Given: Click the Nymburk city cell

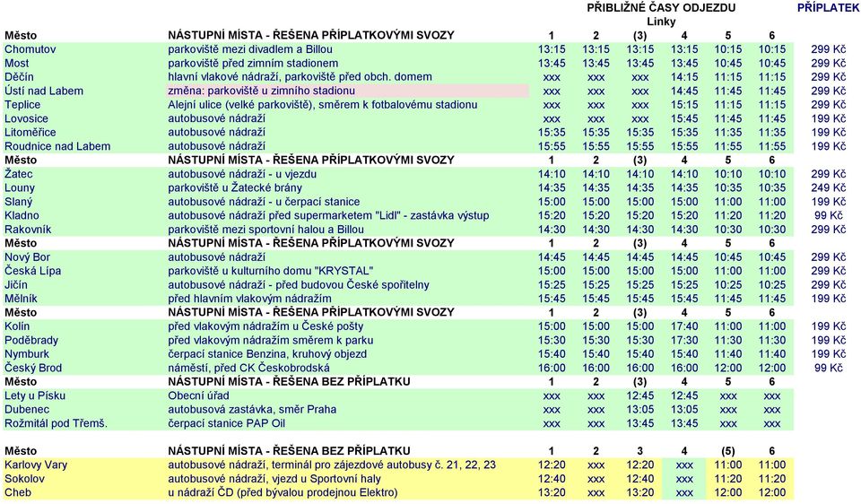Looking at the screenshot, I should pyautogui.click(x=27, y=354).
